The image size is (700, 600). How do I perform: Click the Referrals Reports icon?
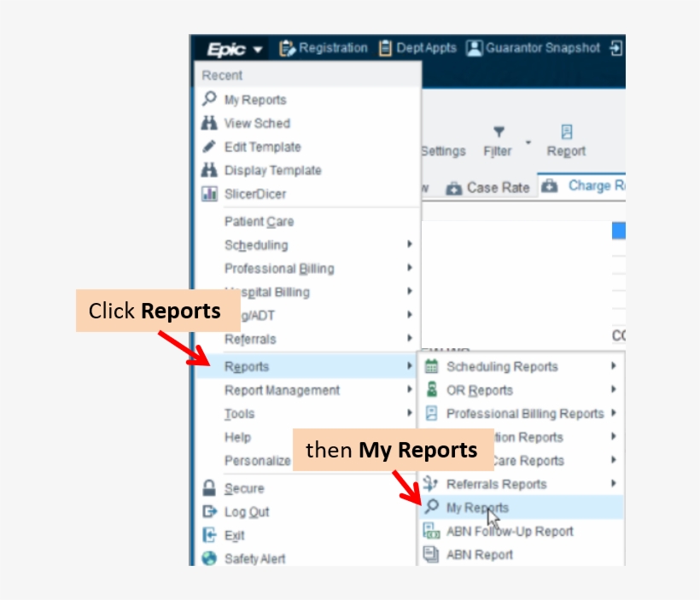click(x=431, y=483)
